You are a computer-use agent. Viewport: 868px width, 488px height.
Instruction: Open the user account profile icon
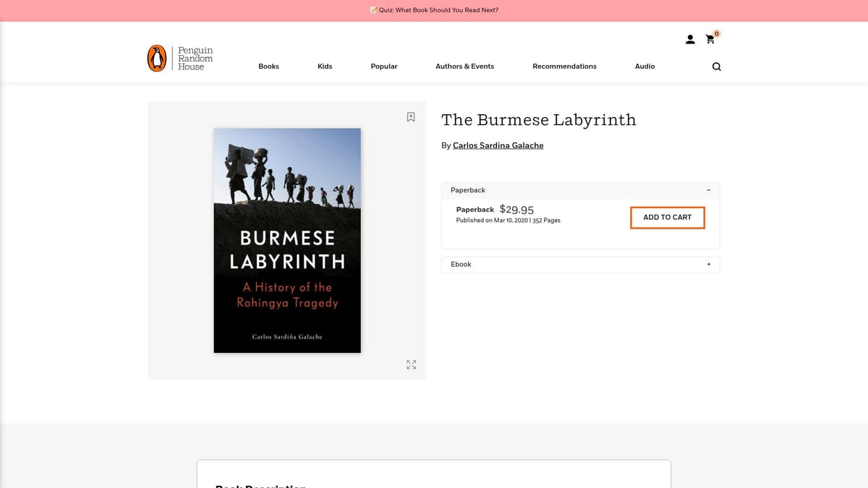[690, 40]
